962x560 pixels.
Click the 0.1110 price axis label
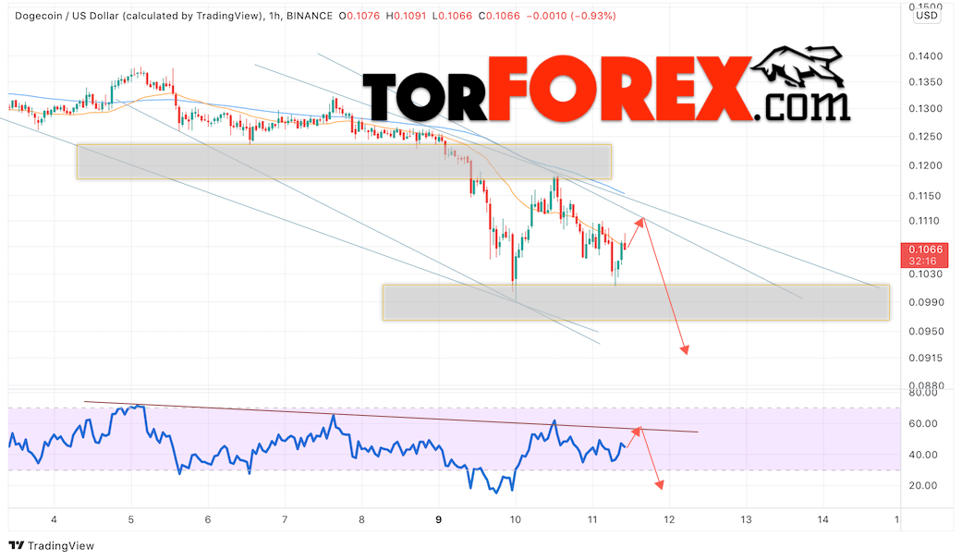tap(925, 221)
